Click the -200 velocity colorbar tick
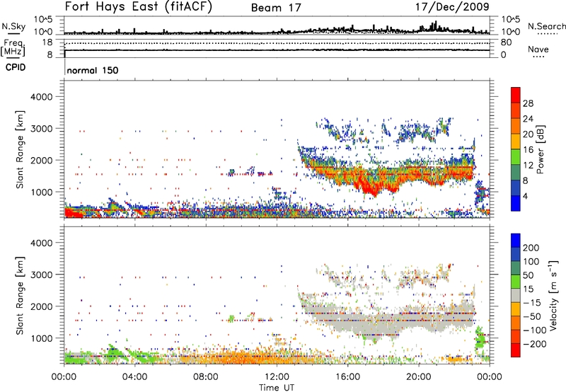This screenshot has width=566, height=392. [535, 344]
